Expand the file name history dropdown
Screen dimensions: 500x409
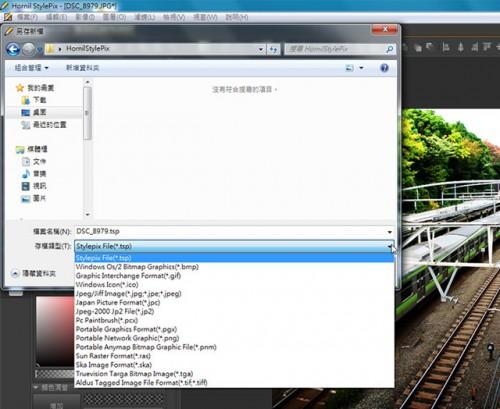click(390, 231)
